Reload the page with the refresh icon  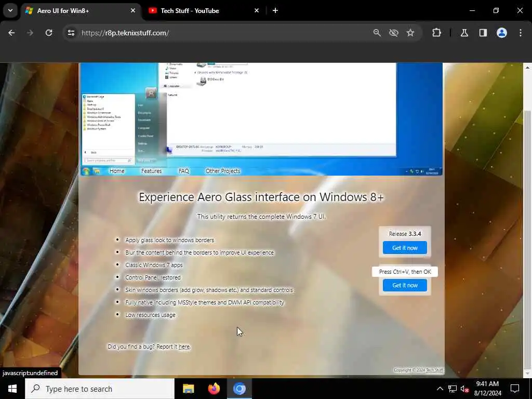click(x=49, y=33)
